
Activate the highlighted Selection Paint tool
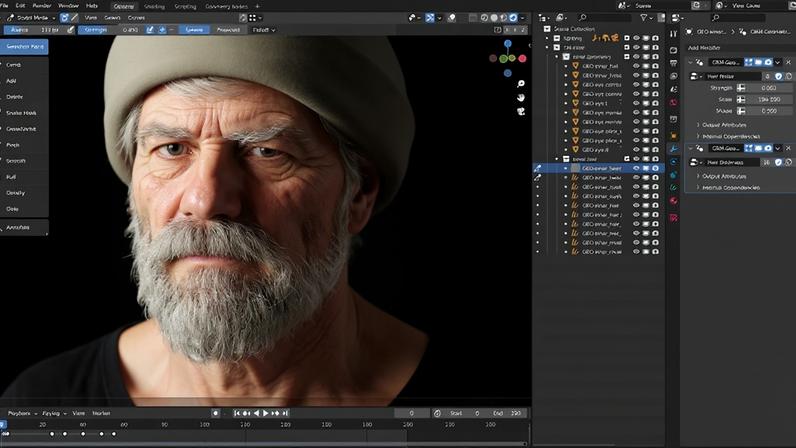pos(24,47)
